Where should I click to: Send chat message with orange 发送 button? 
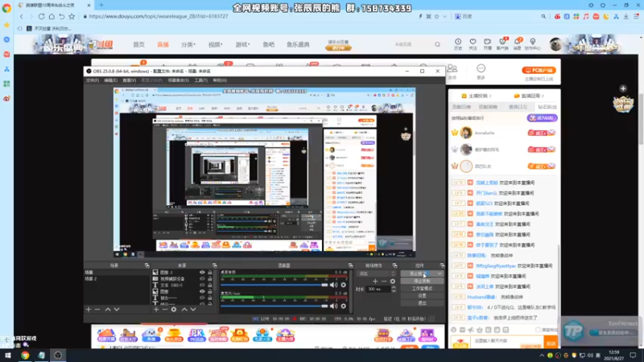(x=551, y=343)
